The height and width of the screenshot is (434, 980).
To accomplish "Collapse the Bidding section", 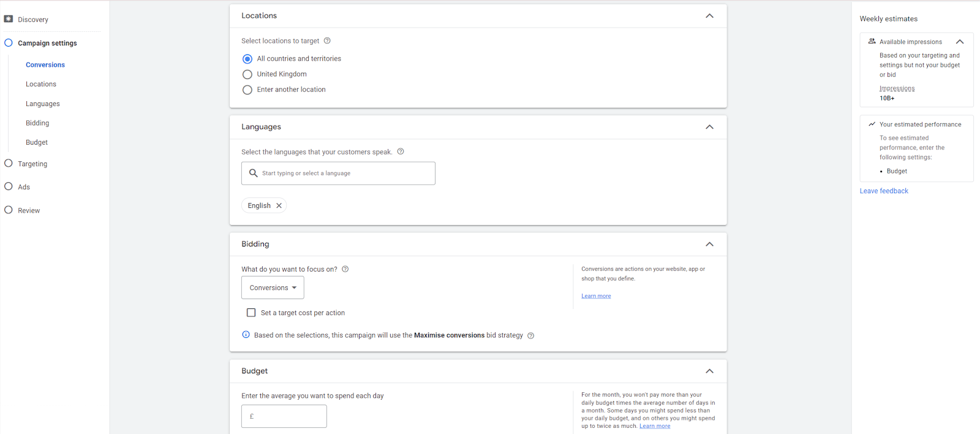I will pyautogui.click(x=709, y=244).
